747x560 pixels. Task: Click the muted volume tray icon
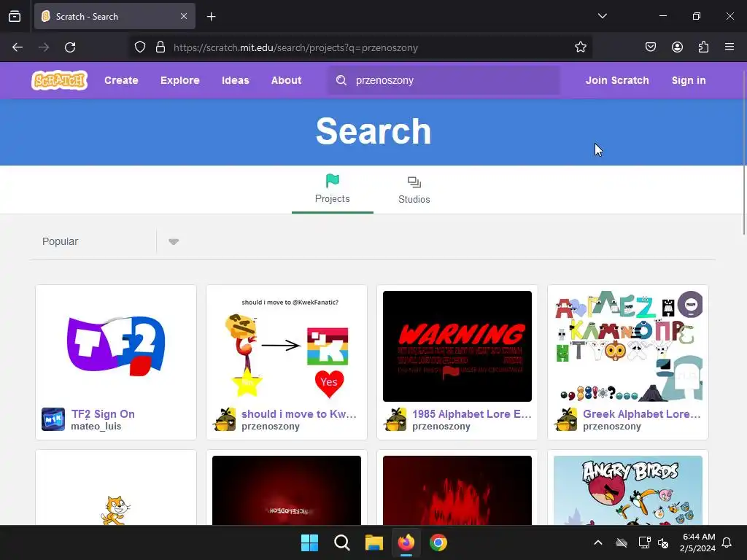click(662, 542)
